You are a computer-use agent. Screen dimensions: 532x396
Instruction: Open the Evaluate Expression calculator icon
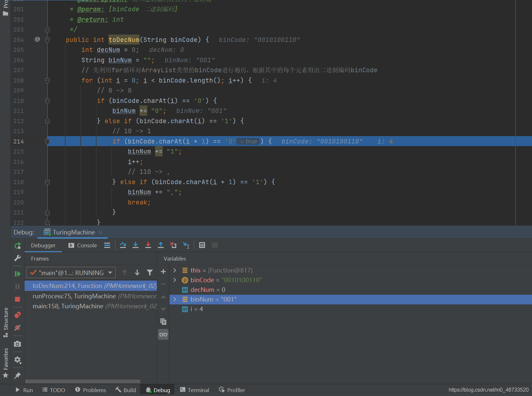click(202, 245)
